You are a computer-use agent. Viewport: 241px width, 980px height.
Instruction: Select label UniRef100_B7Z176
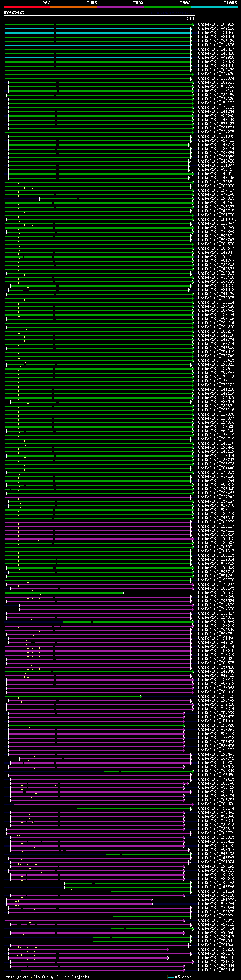pos(216,91)
